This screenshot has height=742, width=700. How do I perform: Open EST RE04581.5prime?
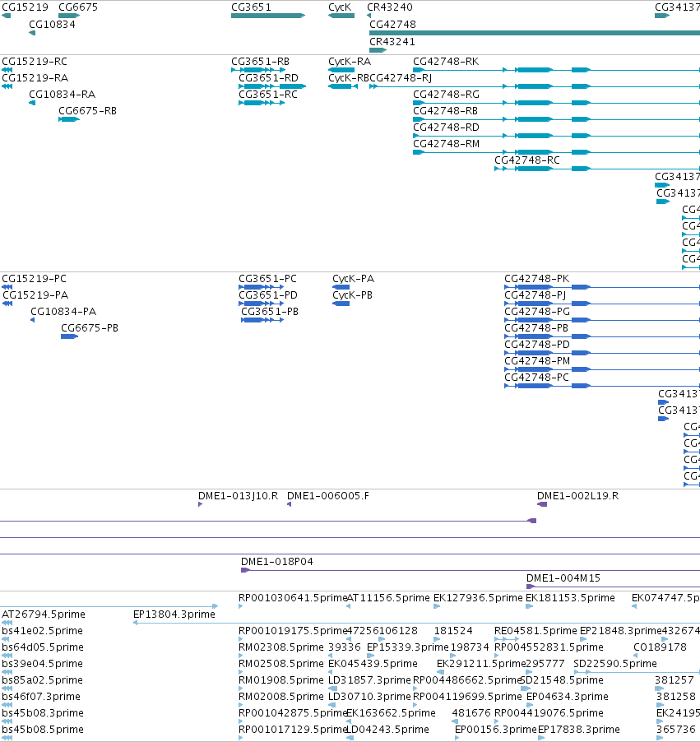pyautogui.click(x=535, y=631)
